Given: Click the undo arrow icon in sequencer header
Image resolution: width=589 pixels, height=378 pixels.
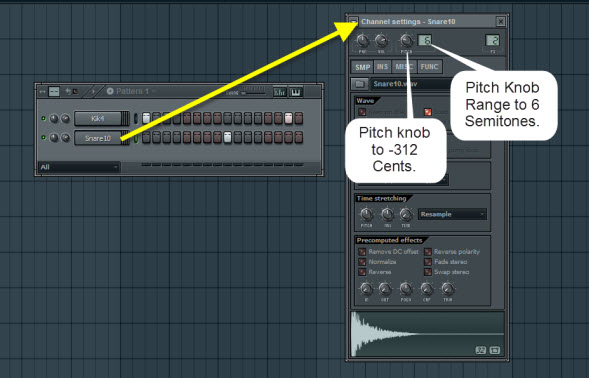Looking at the screenshot, I should [68, 91].
